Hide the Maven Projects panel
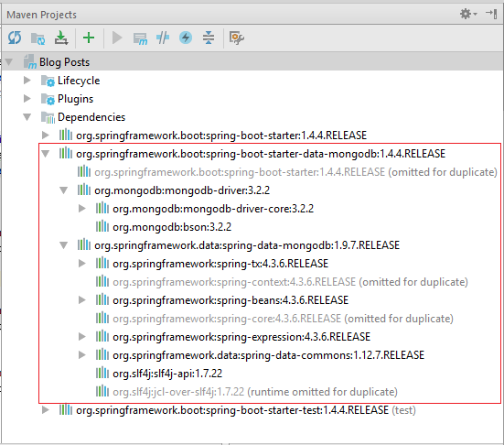504x445 pixels. (491, 14)
